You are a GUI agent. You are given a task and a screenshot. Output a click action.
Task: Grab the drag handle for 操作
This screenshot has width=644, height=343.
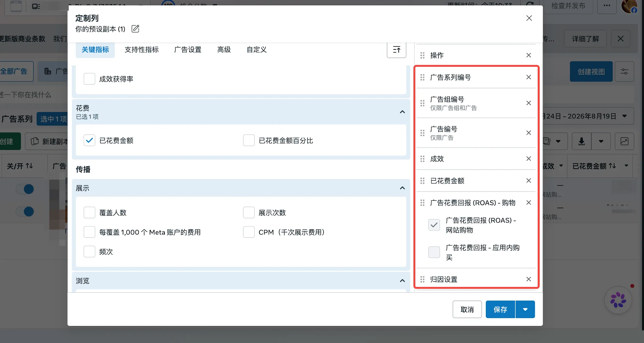422,55
